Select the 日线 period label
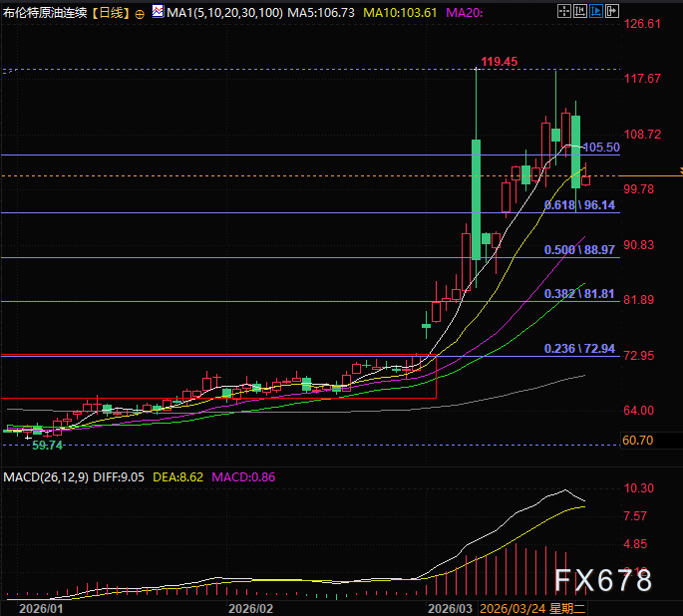Viewport: 683px width, 616px height. pos(111,13)
